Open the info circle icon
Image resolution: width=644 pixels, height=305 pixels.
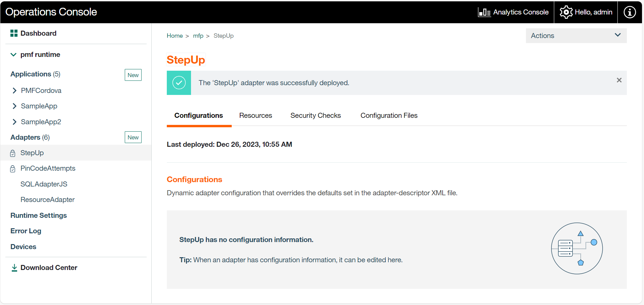pos(630,12)
